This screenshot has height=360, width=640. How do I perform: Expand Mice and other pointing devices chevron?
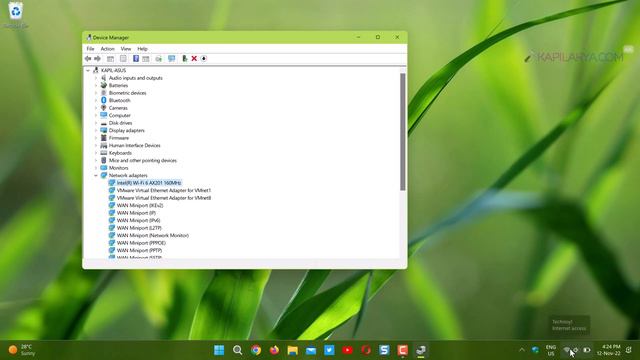[96, 160]
